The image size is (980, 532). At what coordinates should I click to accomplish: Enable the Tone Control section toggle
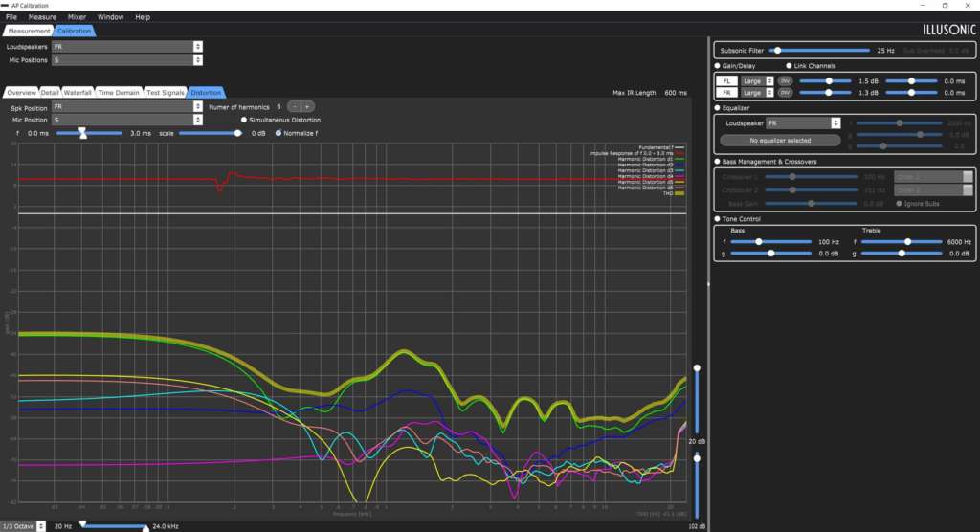(x=718, y=219)
